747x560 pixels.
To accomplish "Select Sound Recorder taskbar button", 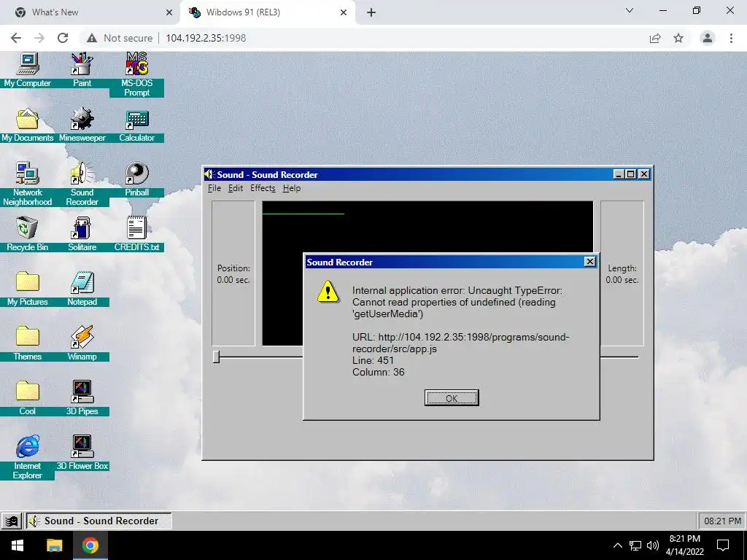I will pos(98,521).
